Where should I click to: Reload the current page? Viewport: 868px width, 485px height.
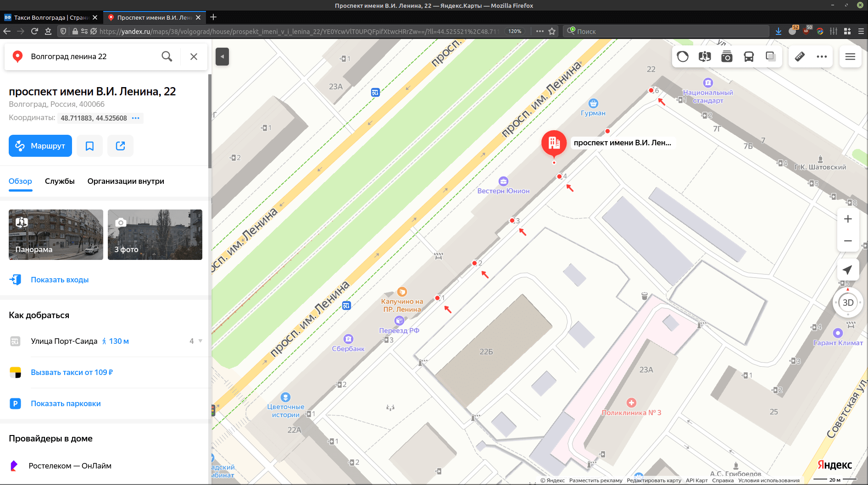click(34, 31)
